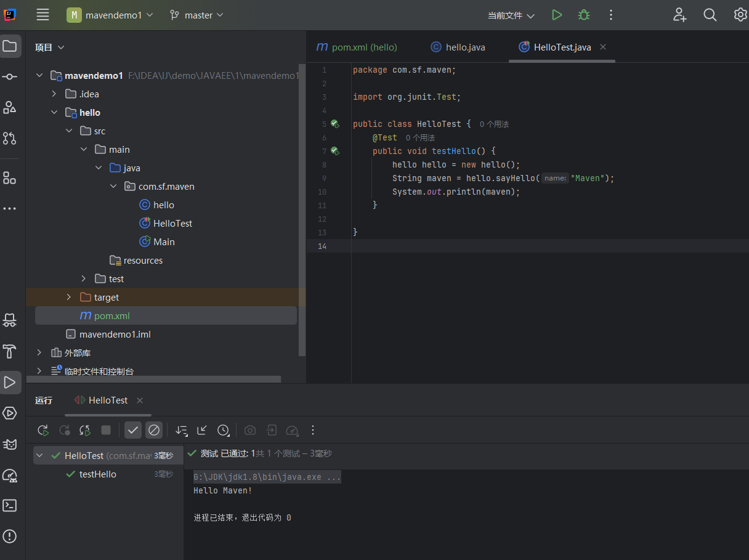
Task: Collapse the HelloTest result node chevron
Action: point(40,456)
